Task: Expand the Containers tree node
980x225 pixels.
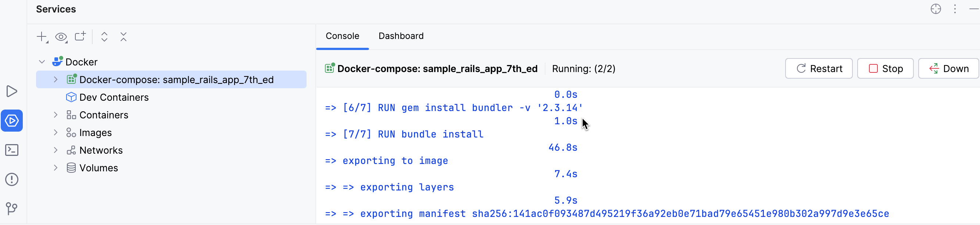Action: (x=56, y=115)
